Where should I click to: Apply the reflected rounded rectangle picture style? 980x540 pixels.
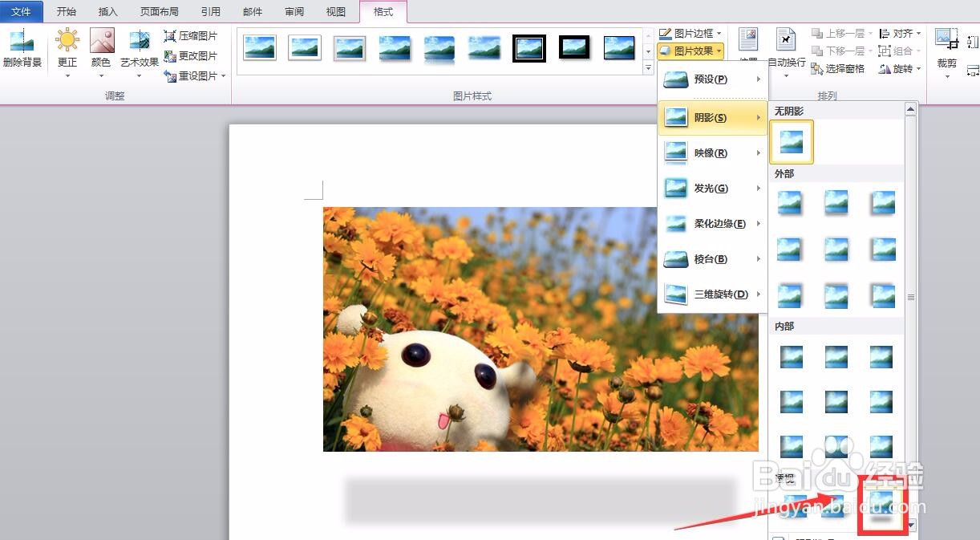[x=439, y=48]
